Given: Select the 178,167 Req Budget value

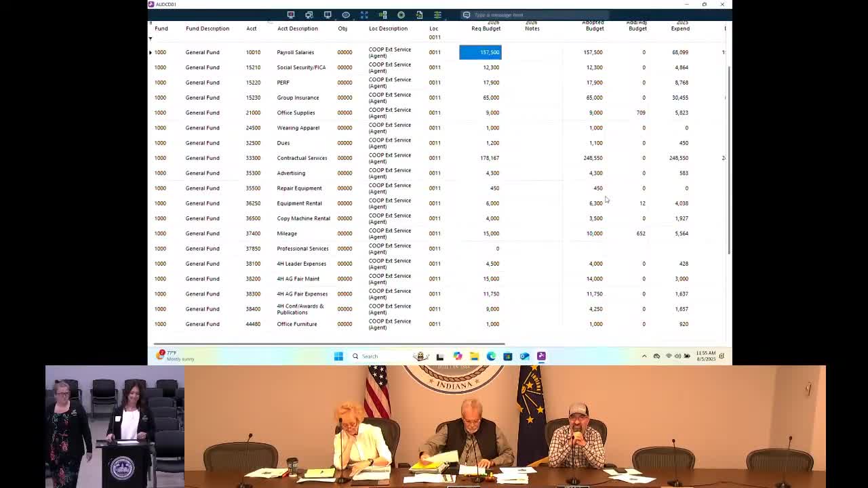Looking at the screenshot, I should 490,158.
